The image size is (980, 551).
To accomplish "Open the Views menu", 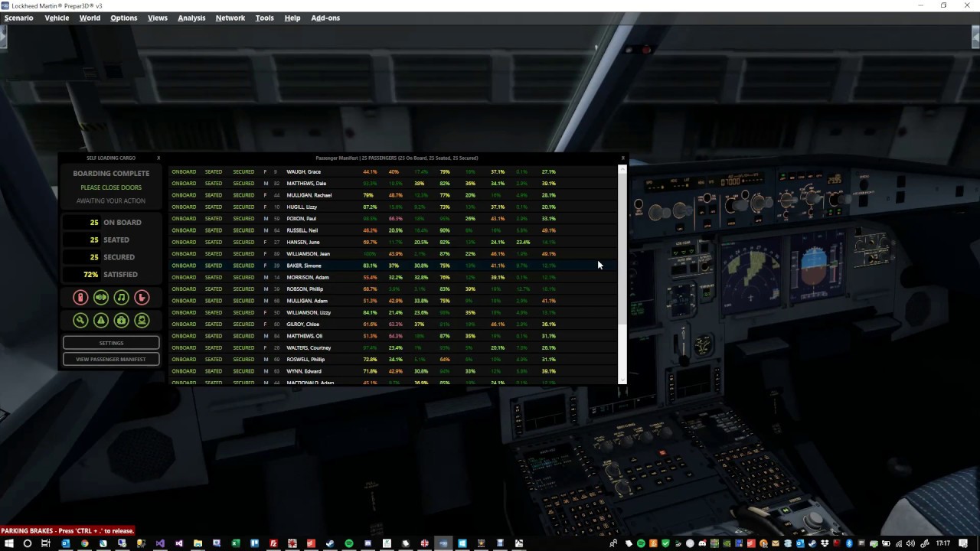I will click(x=157, y=18).
